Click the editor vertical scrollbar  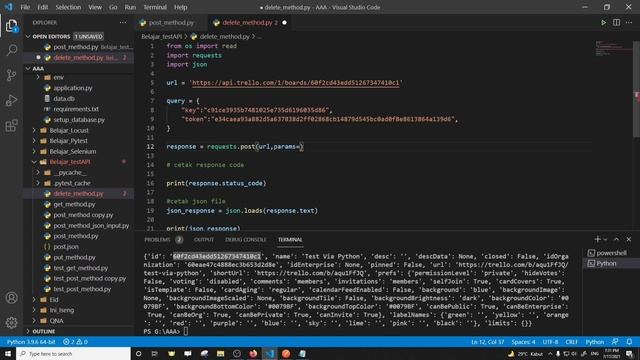pos(636,89)
